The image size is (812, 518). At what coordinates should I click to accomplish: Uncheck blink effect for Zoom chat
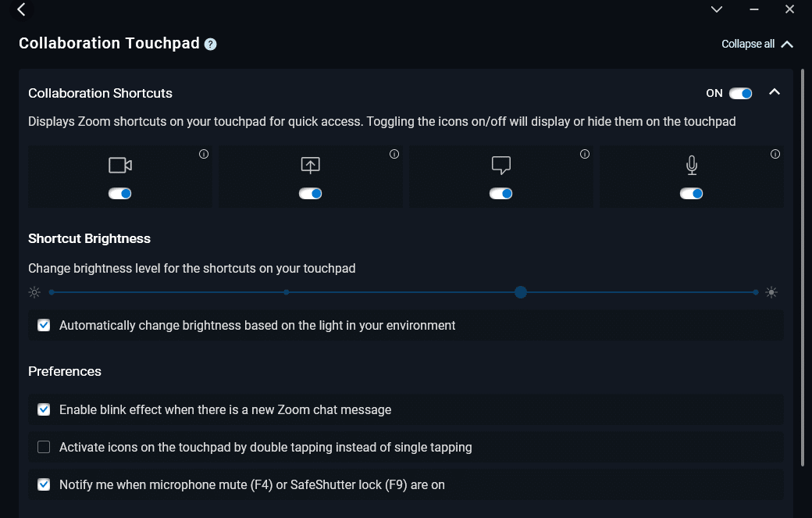click(44, 409)
